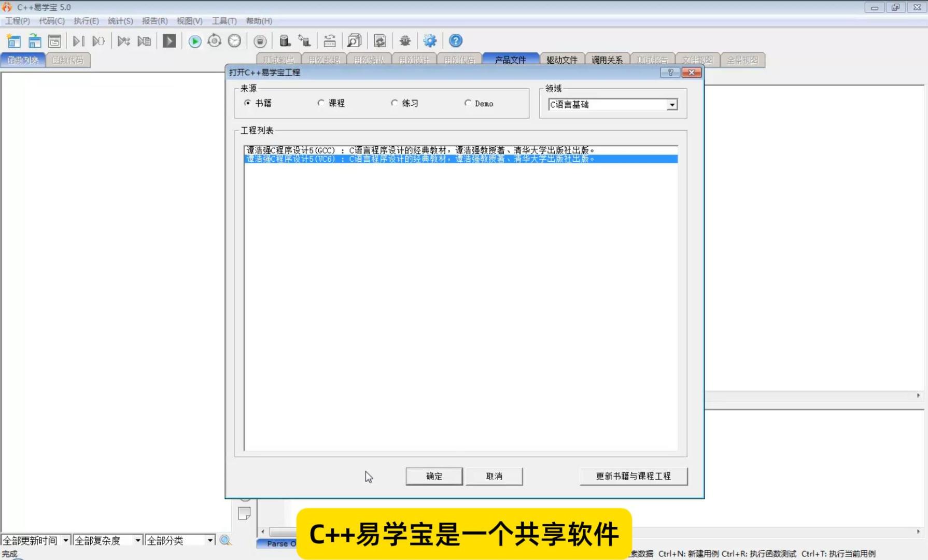Open the 执行(E) menu
928x560 pixels.
point(86,21)
